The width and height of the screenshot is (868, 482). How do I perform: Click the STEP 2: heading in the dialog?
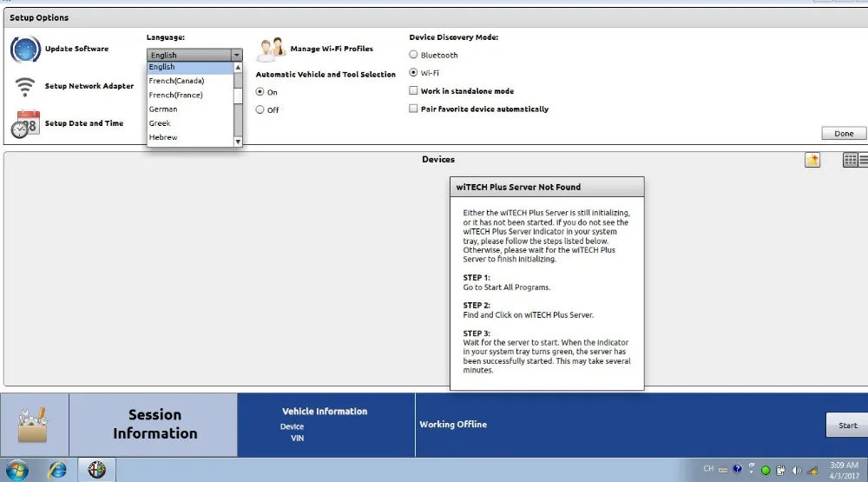[x=476, y=306]
